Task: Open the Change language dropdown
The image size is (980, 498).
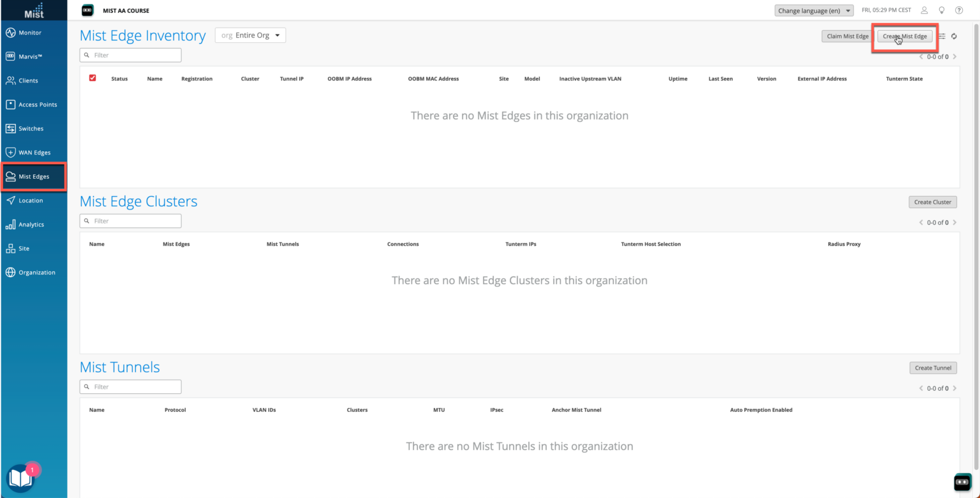Action: (x=813, y=10)
